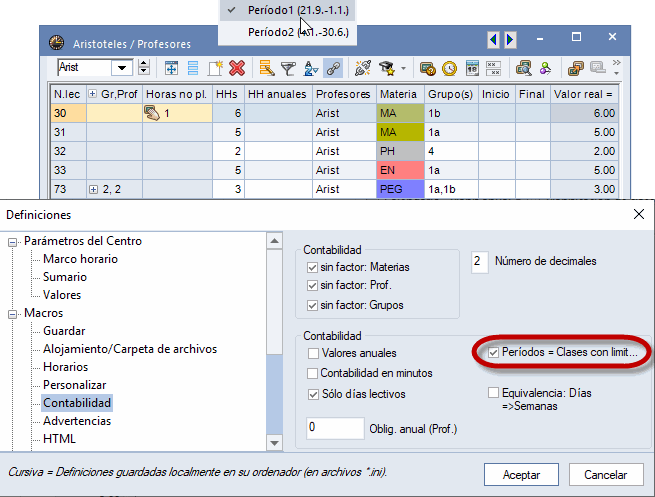Select Sumario tree item

point(65,277)
